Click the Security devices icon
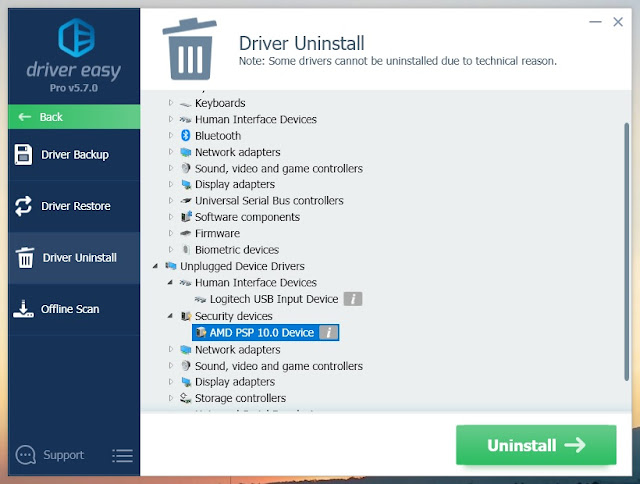640x484 pixels. [x=186, y=316]
